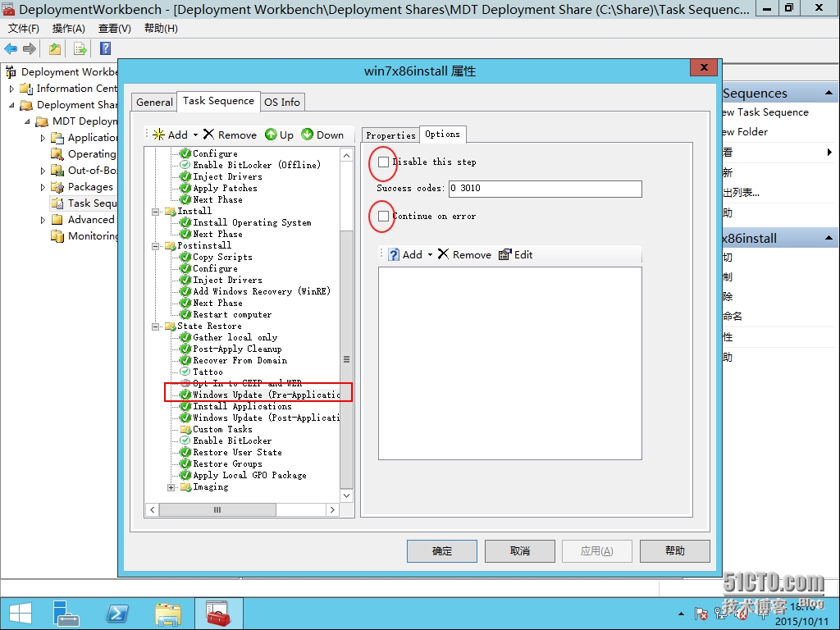The width and height of the screenshot is (840, 630).
Task: Open the 查看(V) menu
Action: pyautogui.click(x=115, y=29)
